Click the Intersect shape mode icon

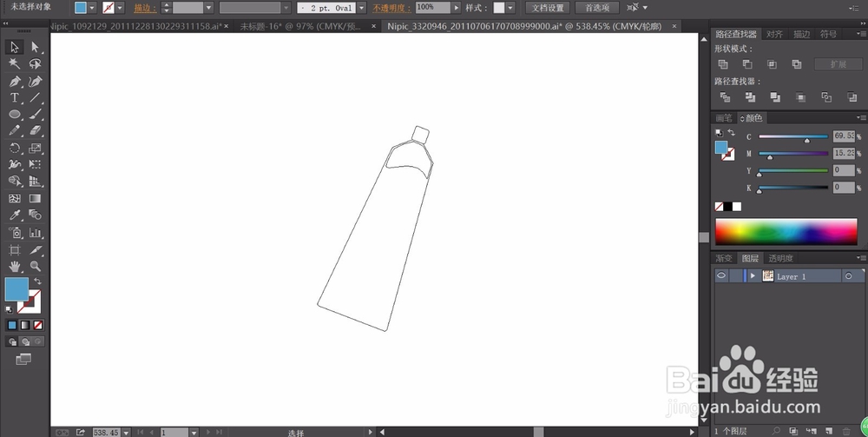click(772, 64)
